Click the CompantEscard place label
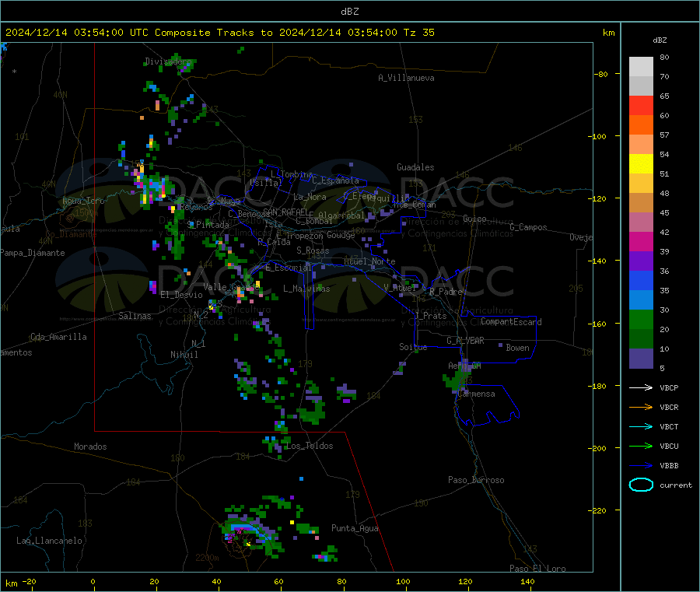Screen dimensions: 700x592 [511, 321]
